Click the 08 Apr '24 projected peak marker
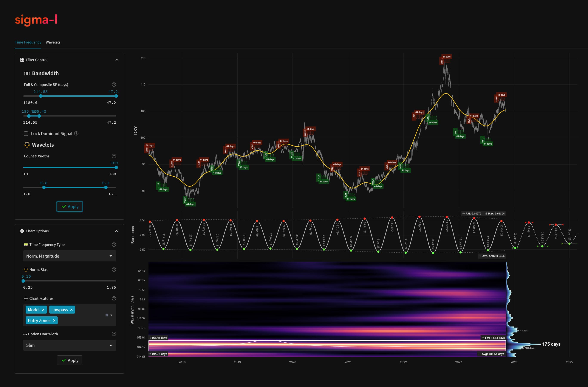 pyautogui.click(x=529, y=222)
